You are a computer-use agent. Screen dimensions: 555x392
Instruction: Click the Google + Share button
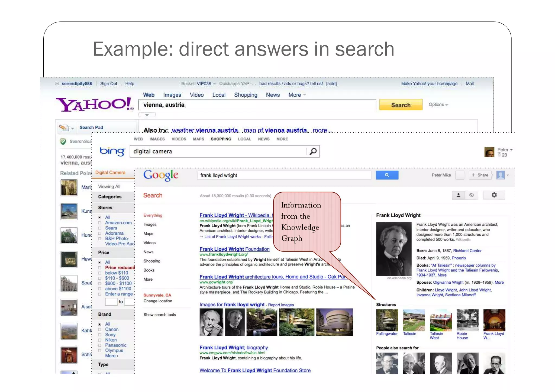(480, 175)
